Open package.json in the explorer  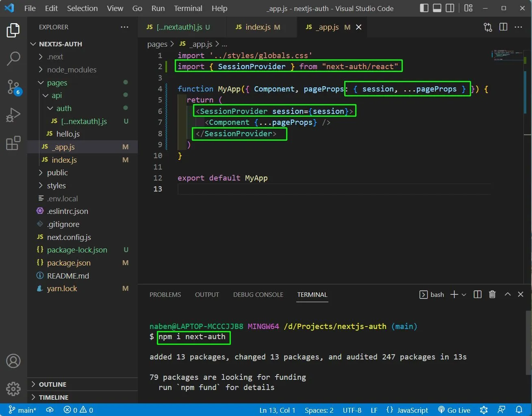[83, 263]
